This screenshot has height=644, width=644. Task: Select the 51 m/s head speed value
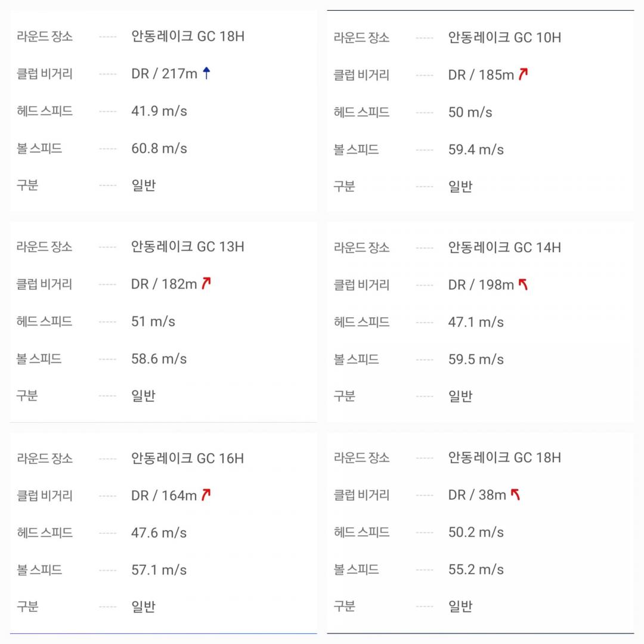153,321
